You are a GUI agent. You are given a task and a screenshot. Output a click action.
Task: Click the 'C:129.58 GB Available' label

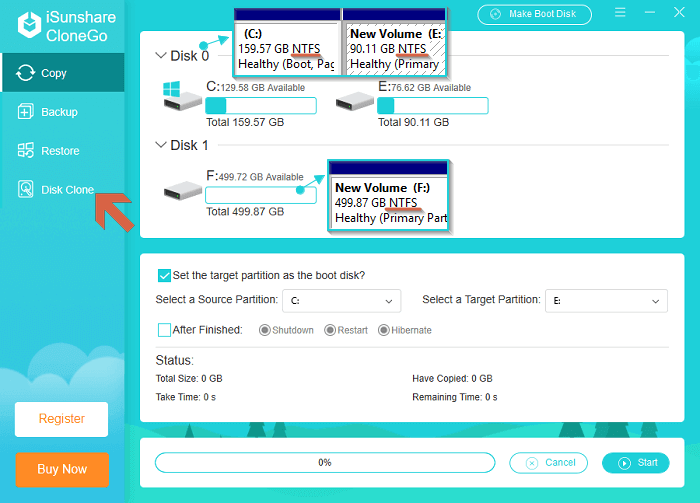[x=255, y=87]
